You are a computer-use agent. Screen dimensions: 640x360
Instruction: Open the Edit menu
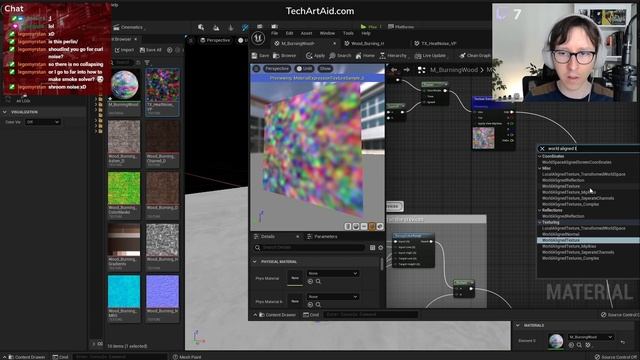pos(289,33)
